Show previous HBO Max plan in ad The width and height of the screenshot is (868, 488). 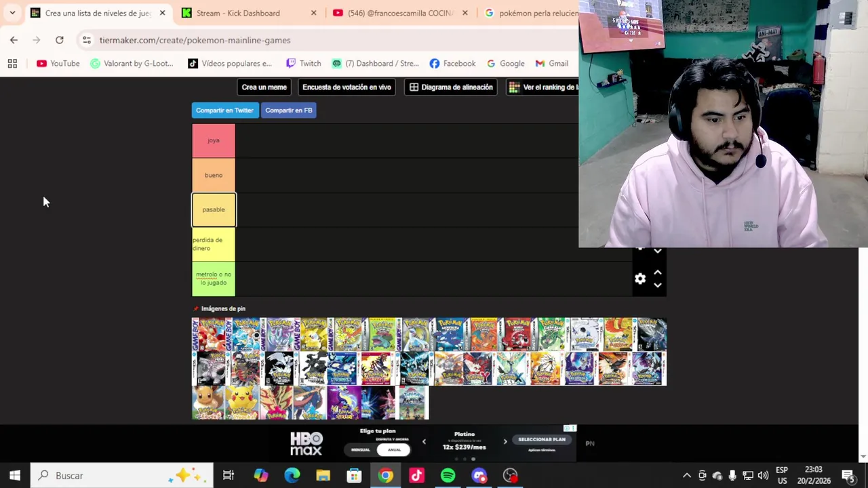point(424,442)
